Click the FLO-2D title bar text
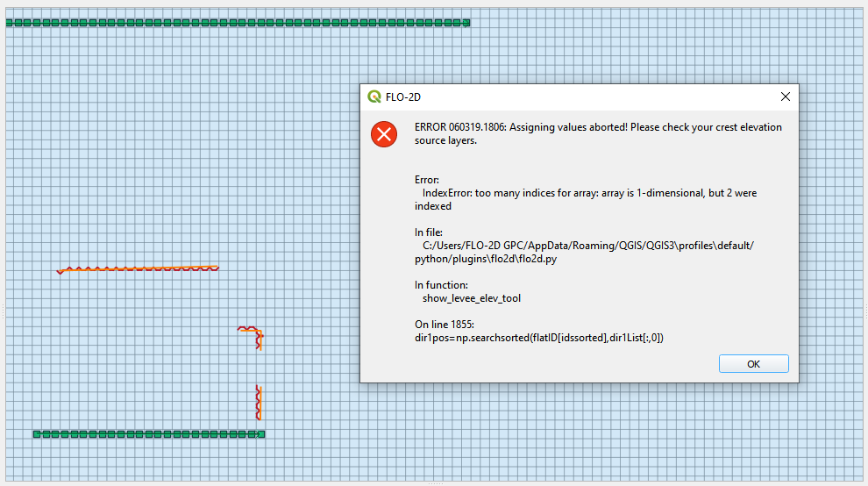This screenshot has height=486, width=868. 403,97
